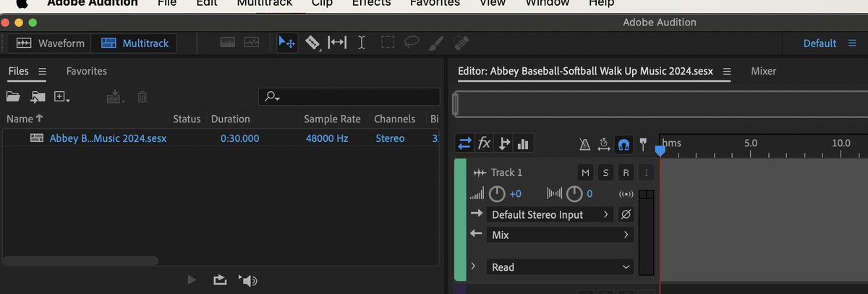Toggle Snapping magnet icon
868x294 pixels.
(x=624, y=144)
